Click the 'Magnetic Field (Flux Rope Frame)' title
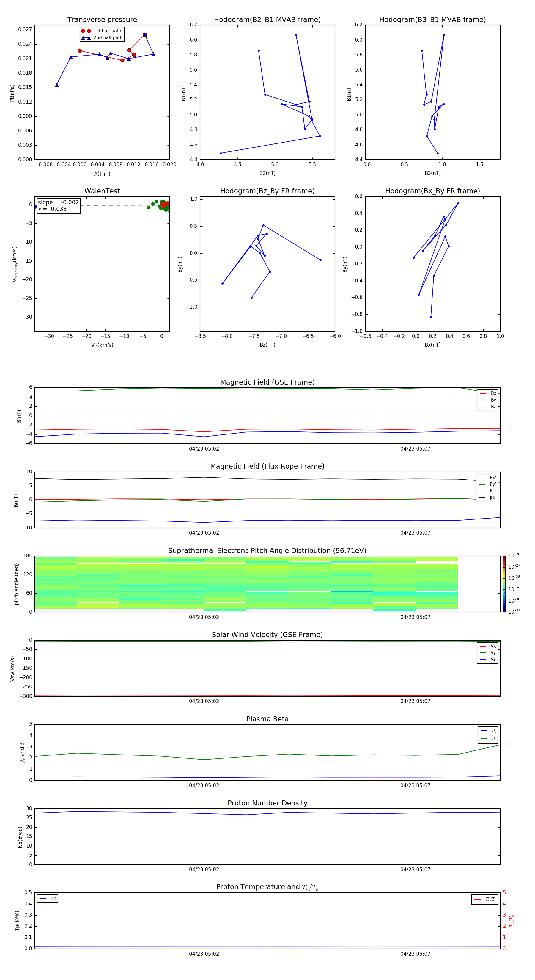535x980 pixels. tap(267, 467)
